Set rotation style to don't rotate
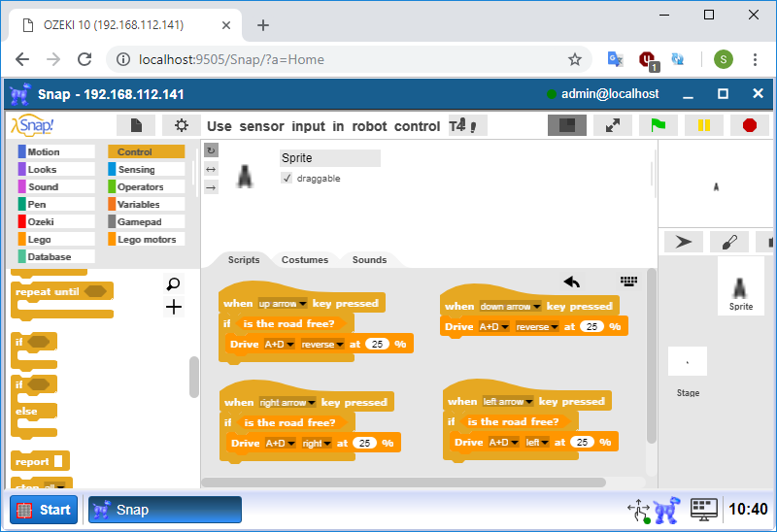Screen dimensions: 777x532 click(211, 187)
